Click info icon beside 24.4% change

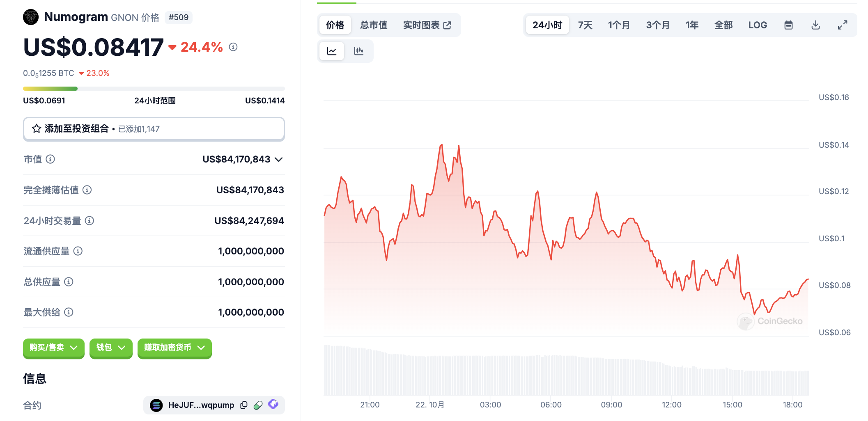pos(233,47)
